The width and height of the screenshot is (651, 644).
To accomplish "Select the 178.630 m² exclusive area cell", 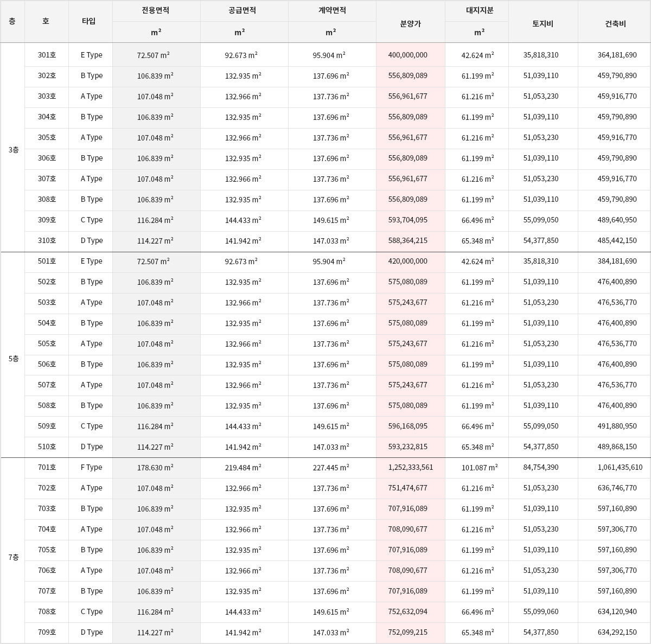I will click(x=155, y=467).
